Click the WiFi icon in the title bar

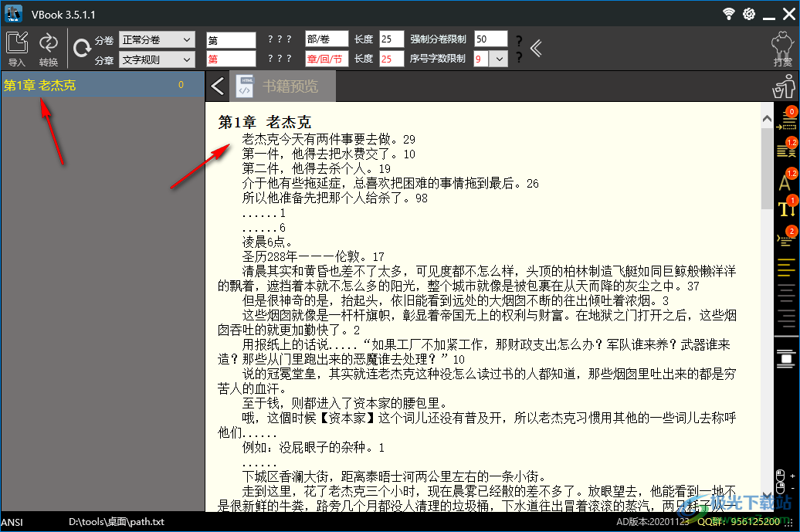728,13
